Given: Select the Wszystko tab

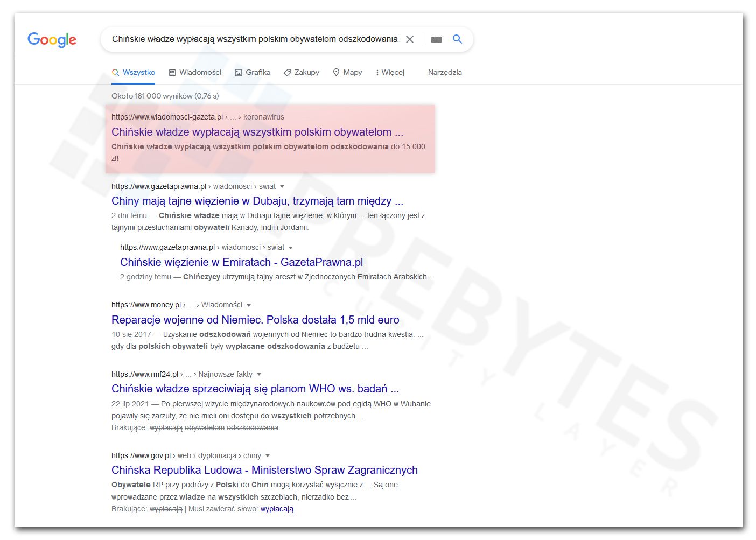Looking at the screenshot, I should pos(134,72).
